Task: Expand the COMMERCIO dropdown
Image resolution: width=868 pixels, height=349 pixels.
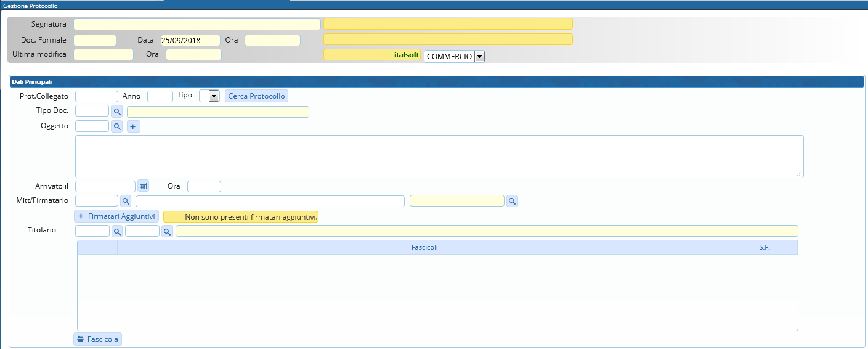Action: pos(479,57)
